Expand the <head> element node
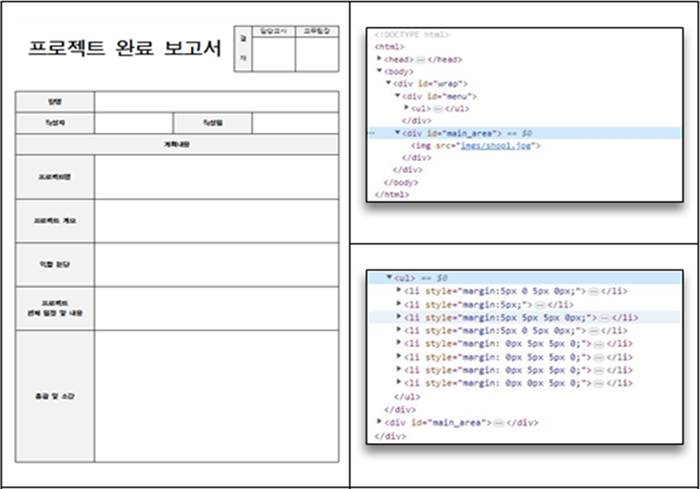 tap(379, 59)
